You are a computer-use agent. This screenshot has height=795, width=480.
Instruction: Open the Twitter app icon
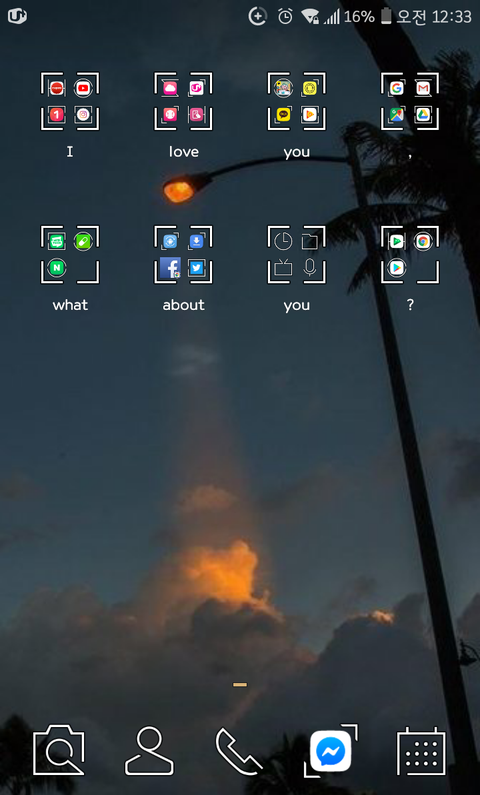(196, 268)
